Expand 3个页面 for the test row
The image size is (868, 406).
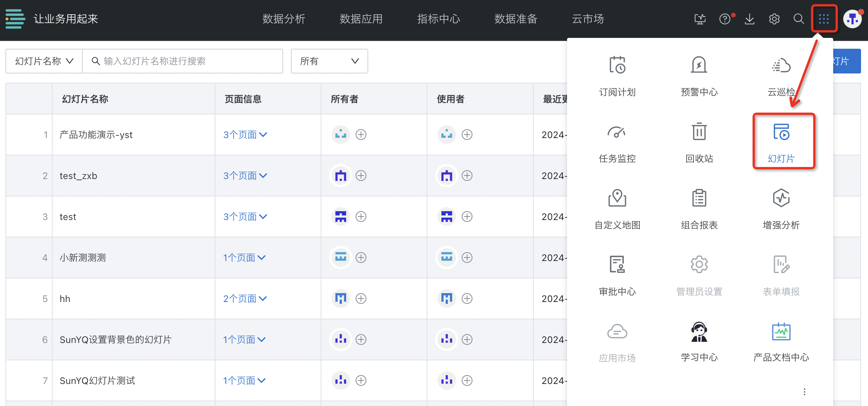tap(245, 217)
